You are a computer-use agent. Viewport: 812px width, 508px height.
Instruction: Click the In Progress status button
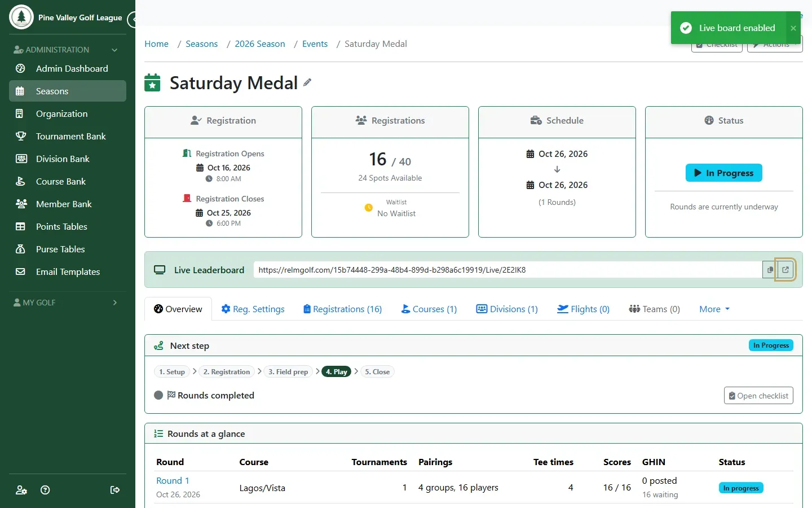coord(723,173)
